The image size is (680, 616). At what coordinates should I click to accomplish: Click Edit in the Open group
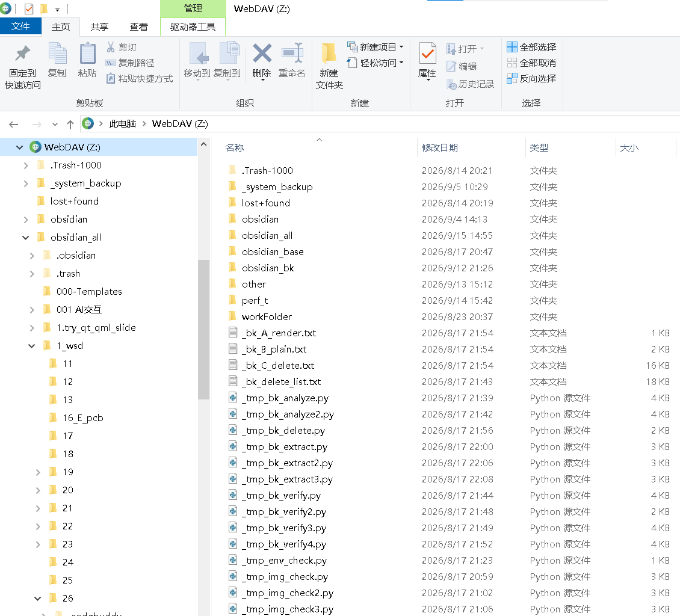(x=462, y=66)
